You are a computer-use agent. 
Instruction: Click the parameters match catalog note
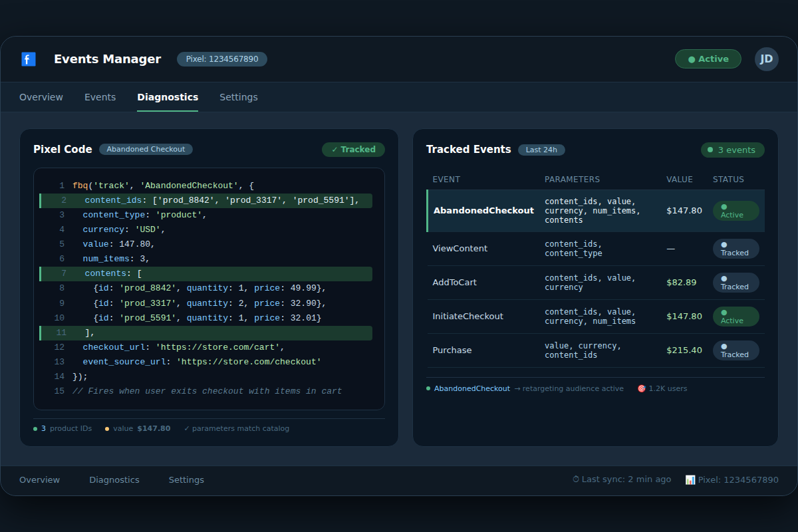[237, 429]
